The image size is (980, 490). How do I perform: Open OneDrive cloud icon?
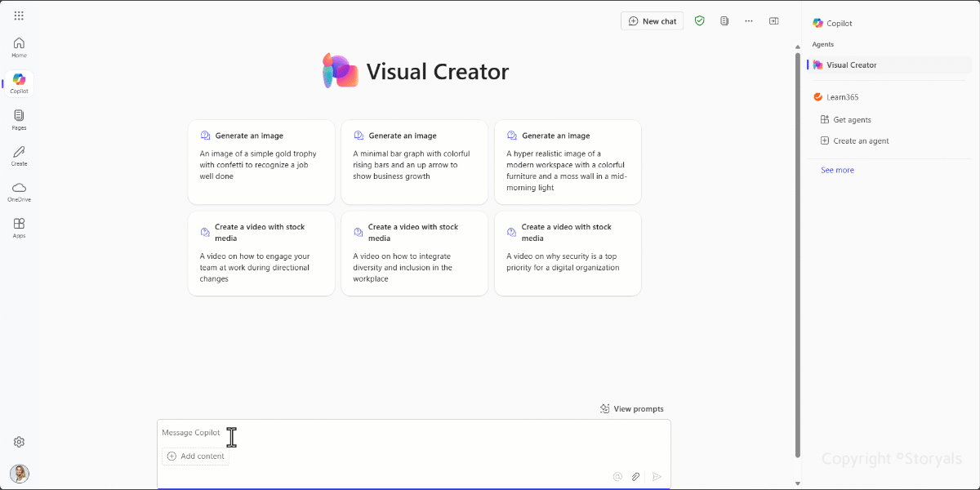click(19, 192)
